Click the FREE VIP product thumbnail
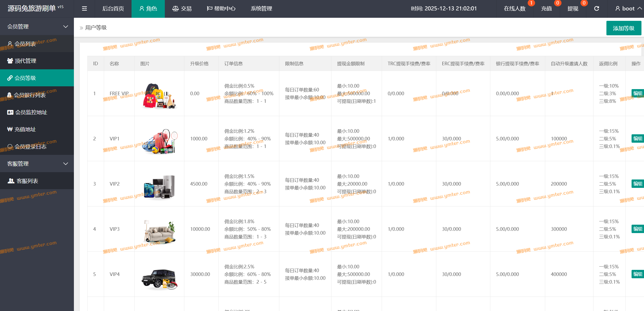644x311 pixels. tap(159, 96)
